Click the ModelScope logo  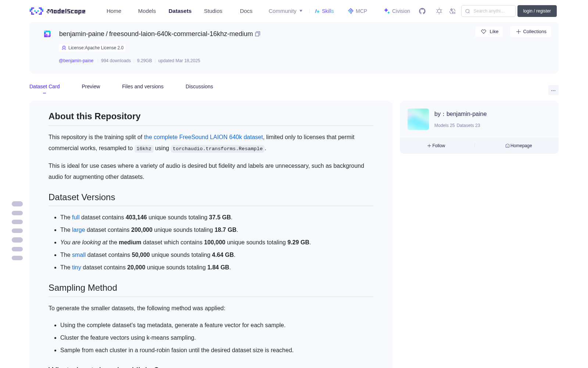(57, 11)
